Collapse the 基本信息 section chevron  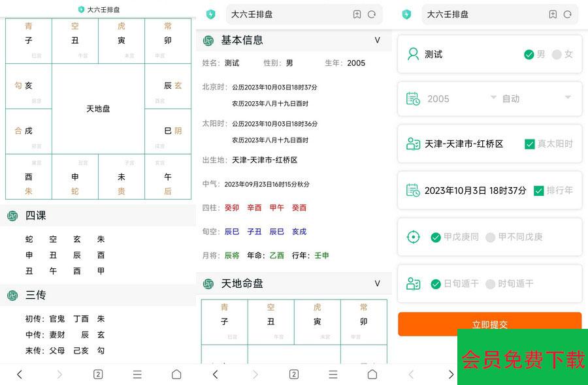[377, 40]
